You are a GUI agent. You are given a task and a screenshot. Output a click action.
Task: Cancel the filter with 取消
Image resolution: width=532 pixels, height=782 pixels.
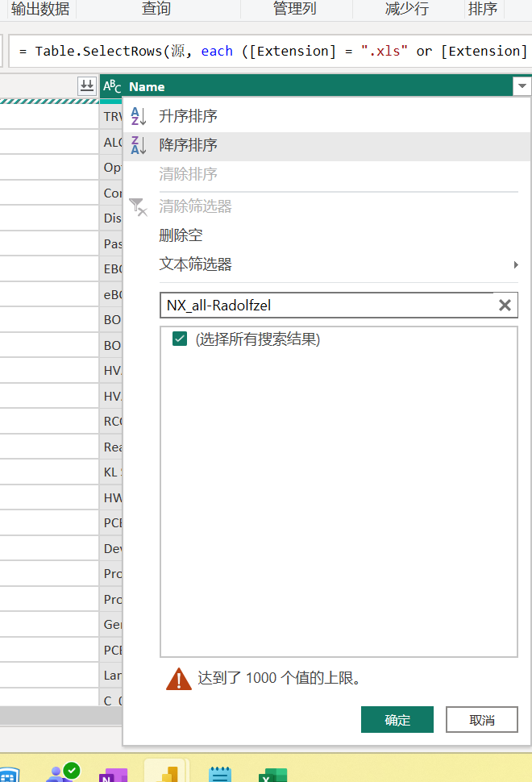point(482,720)
